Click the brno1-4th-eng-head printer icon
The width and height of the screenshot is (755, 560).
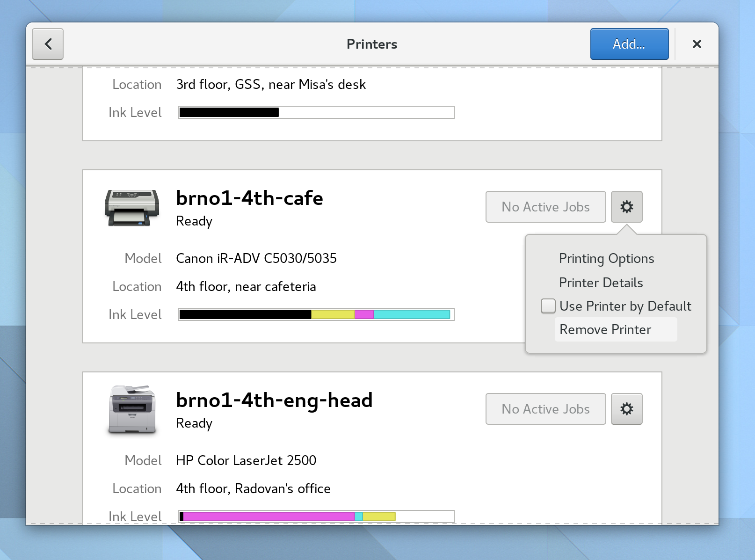pos(132,410)
